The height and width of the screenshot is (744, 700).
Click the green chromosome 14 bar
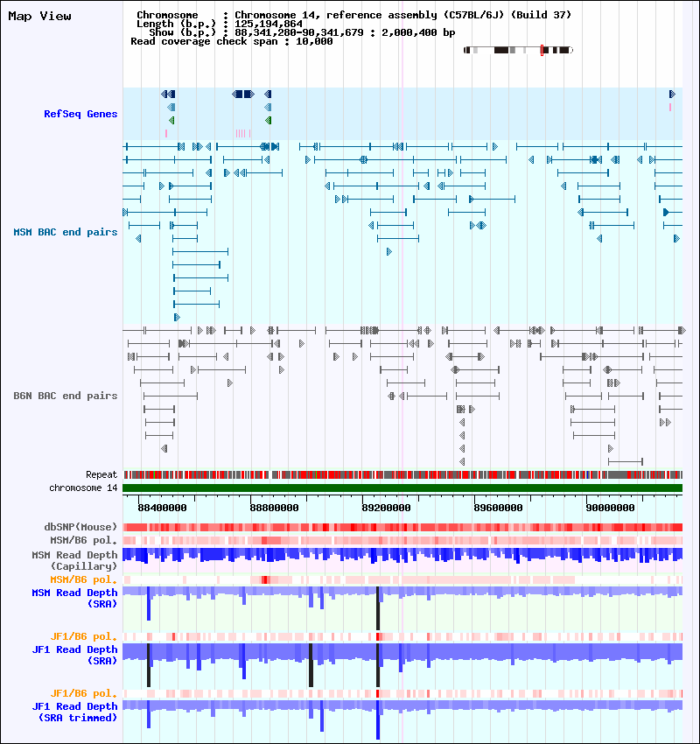click(402, 488)
